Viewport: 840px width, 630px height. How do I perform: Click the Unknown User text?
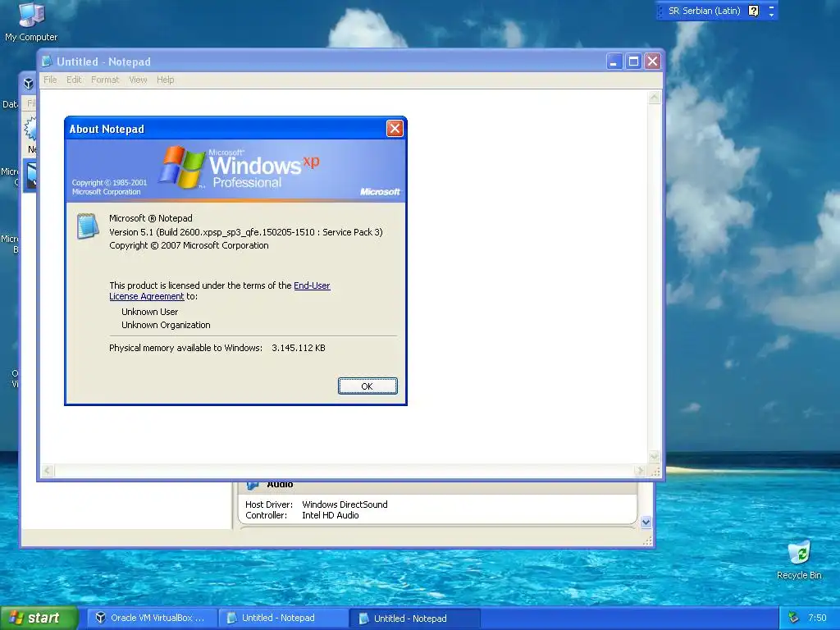(149, 312)
